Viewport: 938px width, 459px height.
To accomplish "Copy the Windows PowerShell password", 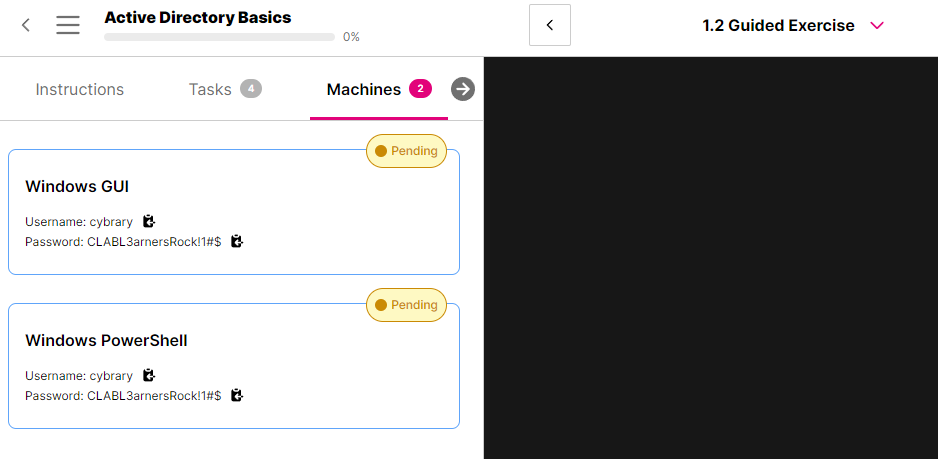I will pyautogui.click(x=237, y=395).
